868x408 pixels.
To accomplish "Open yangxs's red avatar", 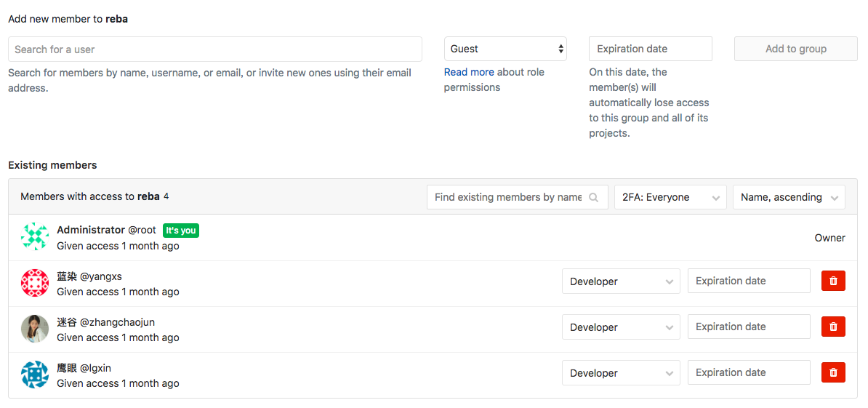I will tap(35, 283).
